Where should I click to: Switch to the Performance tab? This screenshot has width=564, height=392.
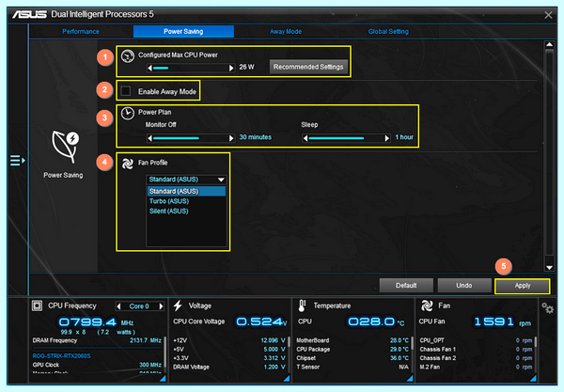pos(81,32)
